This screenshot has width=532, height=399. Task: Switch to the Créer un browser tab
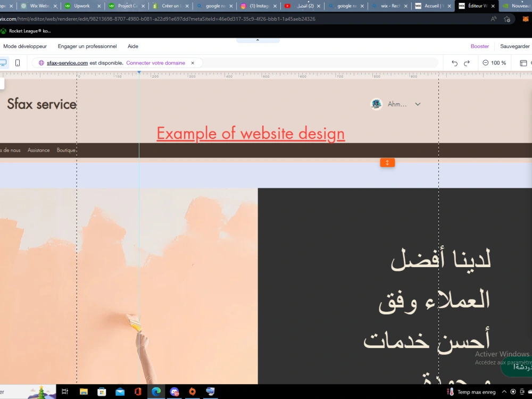[170, 6]
